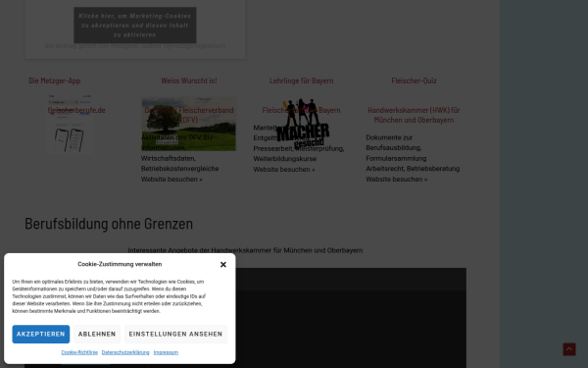Open the Weiss Wurscht is! link

pyautogui.click(x=189, y=80)
